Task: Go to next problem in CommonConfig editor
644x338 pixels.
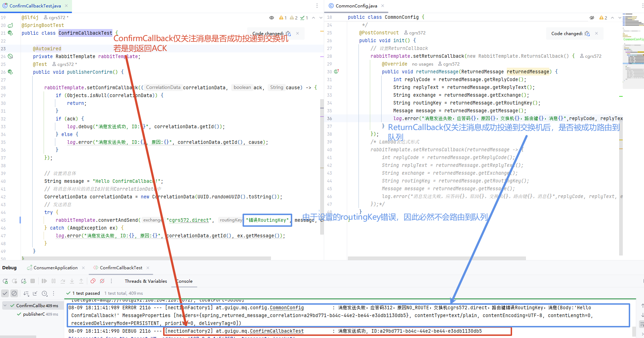Action: 620,17
